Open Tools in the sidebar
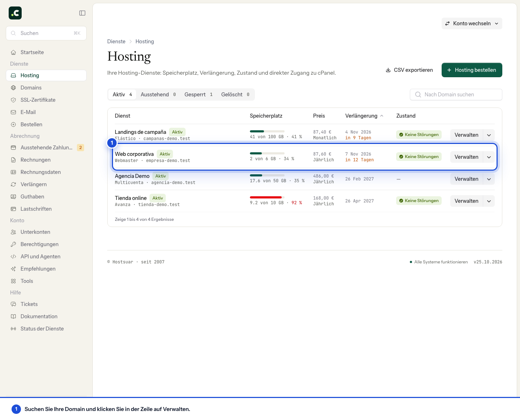 pos(46,281)
